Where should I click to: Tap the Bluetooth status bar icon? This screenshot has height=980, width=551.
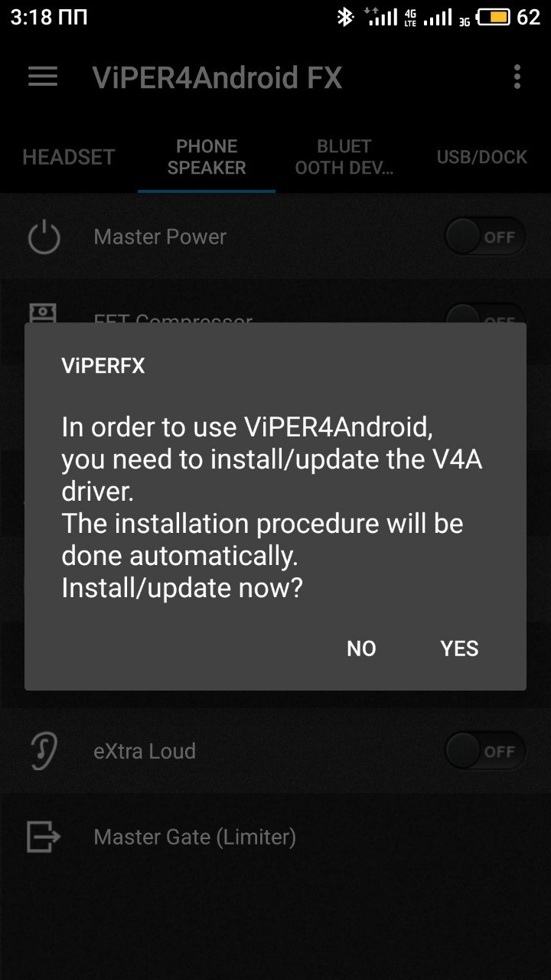(x=345, y=17)
